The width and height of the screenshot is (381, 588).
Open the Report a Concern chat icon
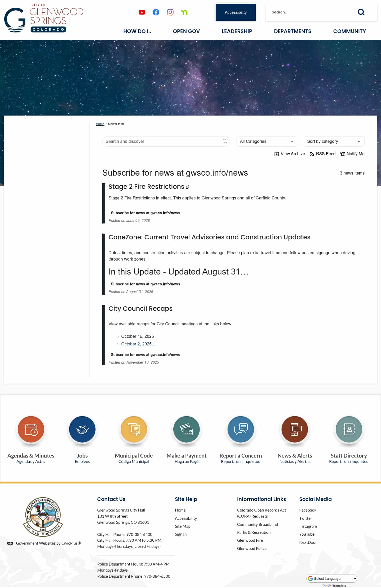pyautogui.click(x=241, y=429)
